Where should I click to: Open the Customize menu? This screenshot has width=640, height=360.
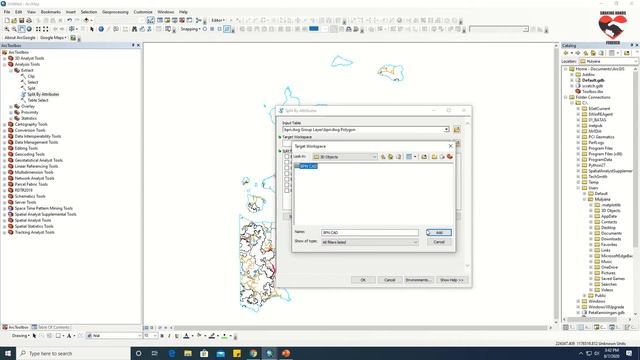pos(143,12)
